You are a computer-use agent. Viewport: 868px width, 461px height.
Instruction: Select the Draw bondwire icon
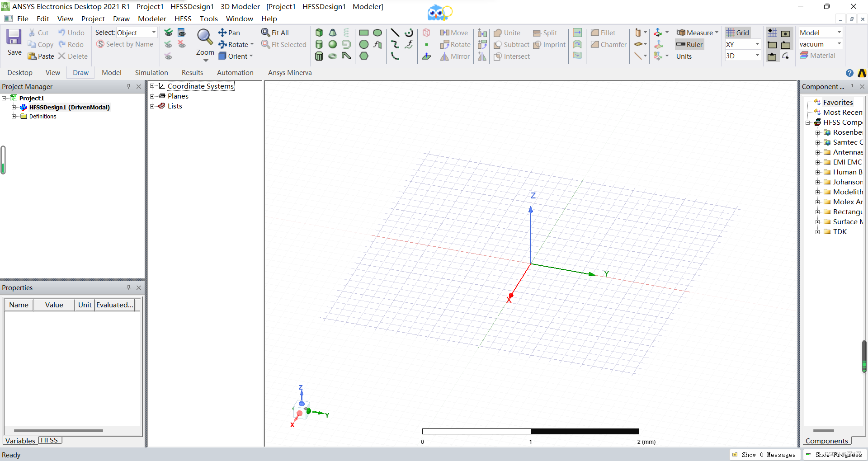(x=346, y=56)
